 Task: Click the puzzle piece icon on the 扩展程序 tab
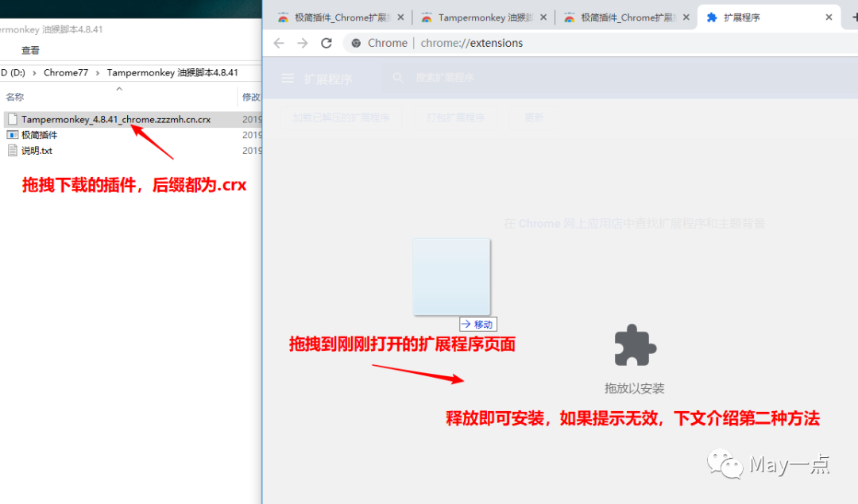(x=712, y=17)
